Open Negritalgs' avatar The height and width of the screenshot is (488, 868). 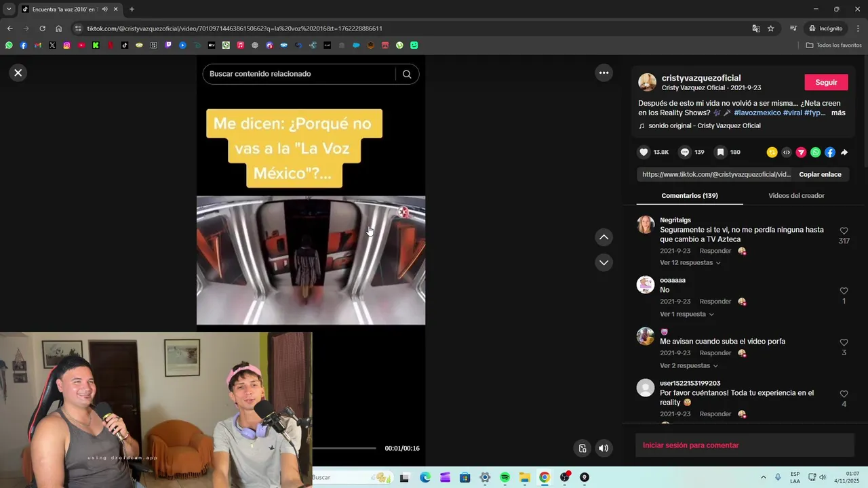point(646,224)
